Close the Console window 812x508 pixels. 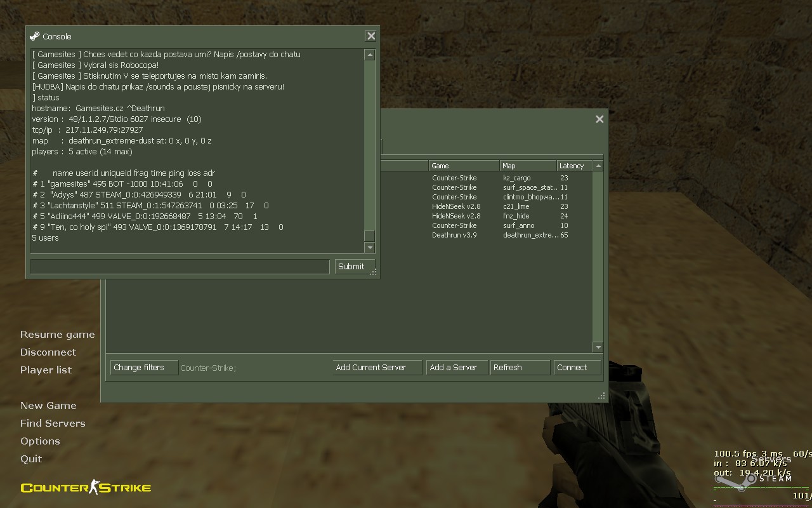pyautogui.click(x=371, y=36)
